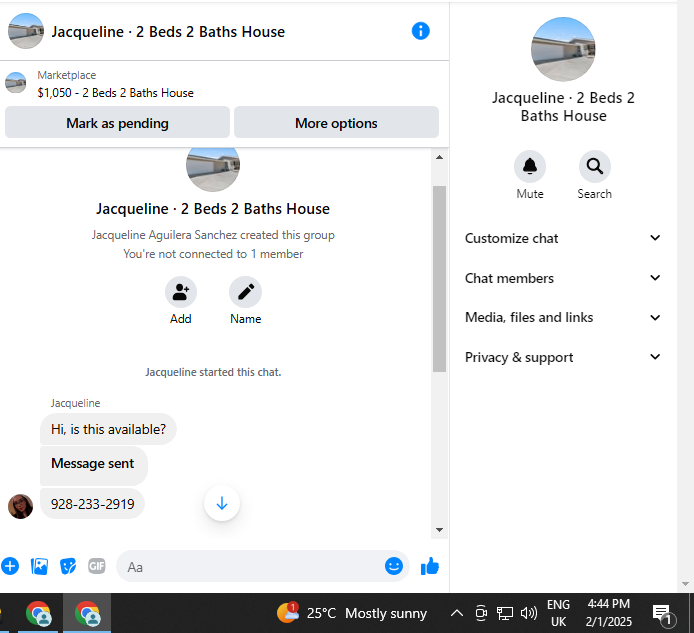Attach a photo with image icon
The width and height of the screenshot is (694, 633).
pyautogui.click(x=39, y=566)
